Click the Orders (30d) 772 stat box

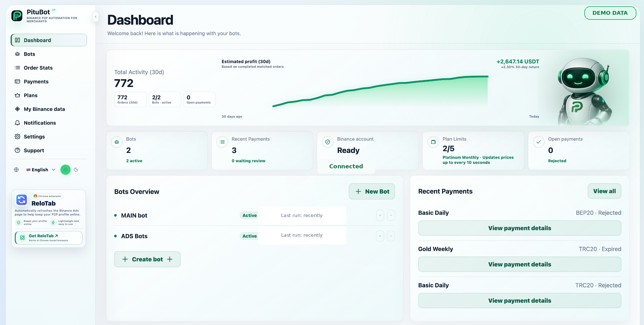tap(130, 99)
